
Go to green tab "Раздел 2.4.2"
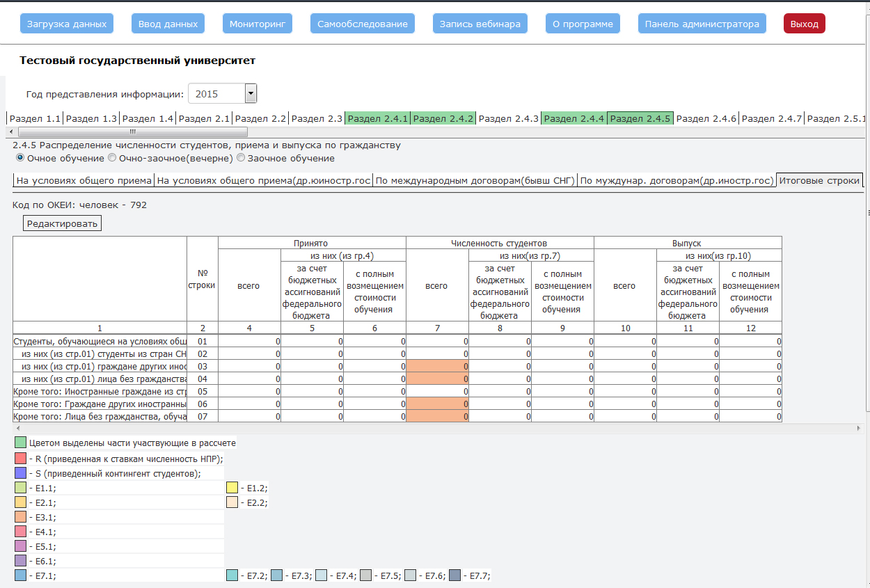pyautogui.click(x=443, y=118)
